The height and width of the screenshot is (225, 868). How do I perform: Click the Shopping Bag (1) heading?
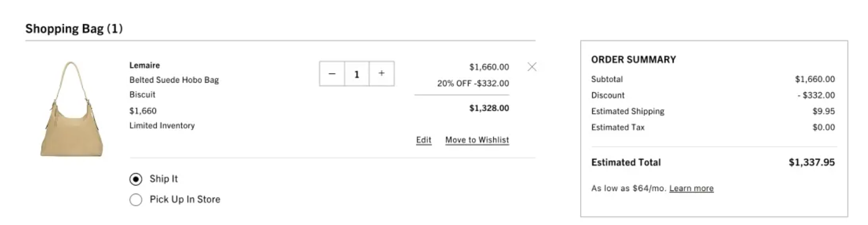pos(74,29)
